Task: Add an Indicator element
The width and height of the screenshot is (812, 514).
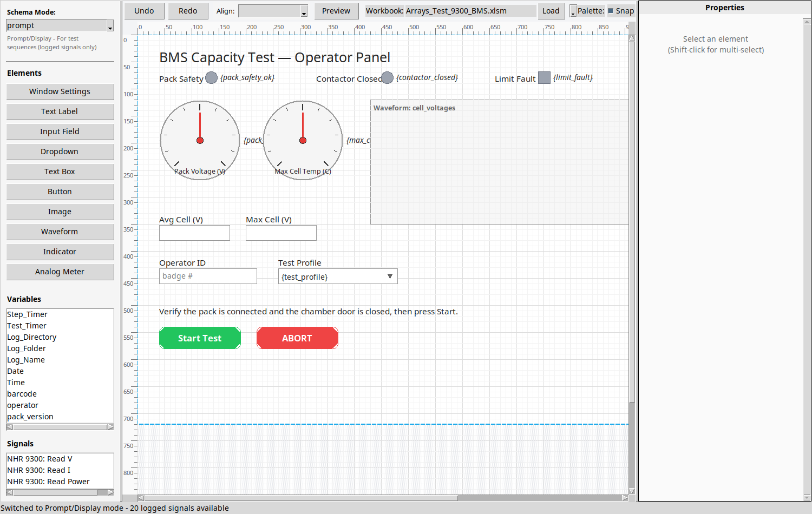Action: click(60, 252)
